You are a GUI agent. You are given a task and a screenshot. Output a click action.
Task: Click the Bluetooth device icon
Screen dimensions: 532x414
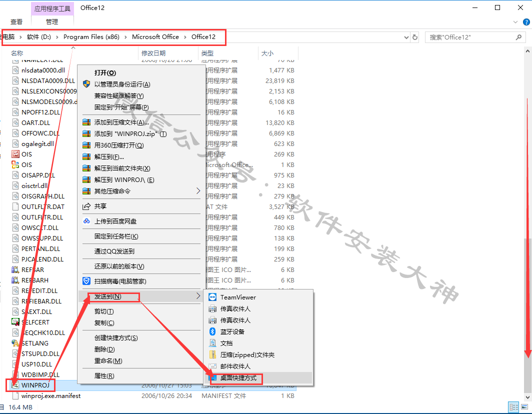click(x=212, y=331)
